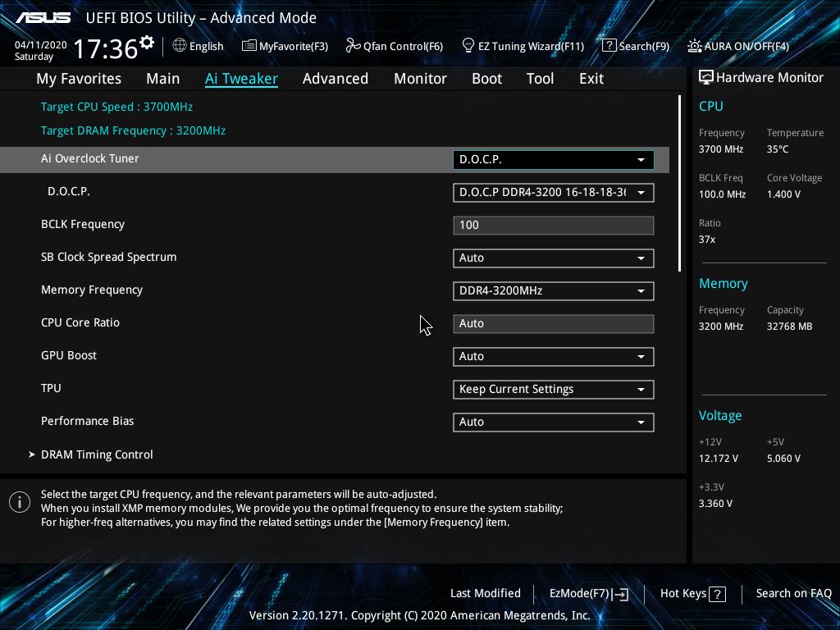Open the TPU dropdown
This screenshot has width=840, height=630.
554,390
